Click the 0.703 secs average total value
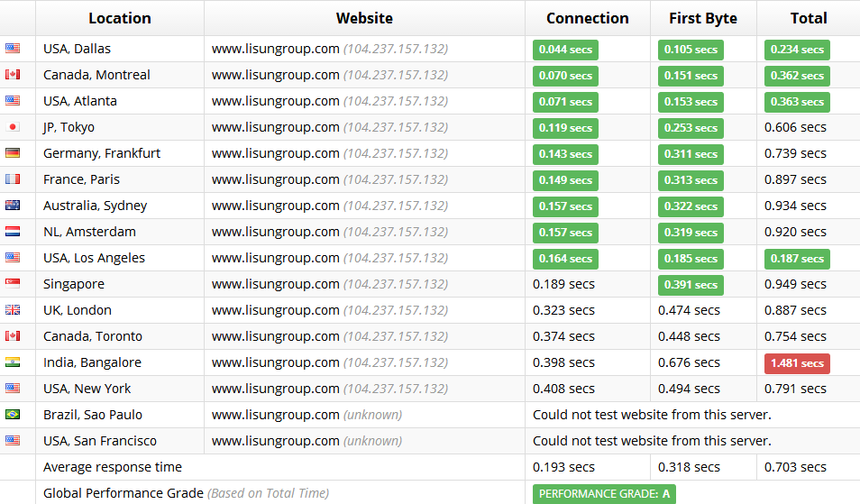 click(795, 467)
